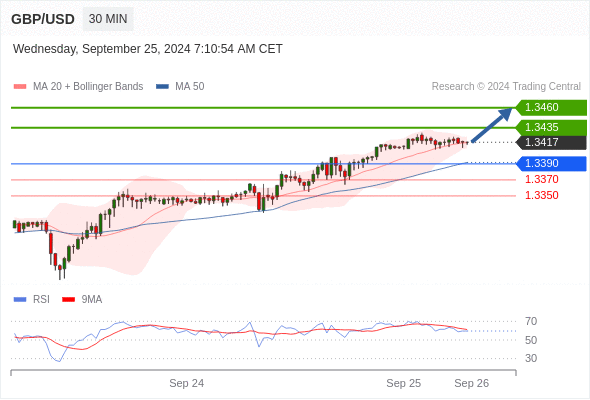590x400 pixels.
Task: Click the RSI 30 level label
Action: tap(531, 358)
